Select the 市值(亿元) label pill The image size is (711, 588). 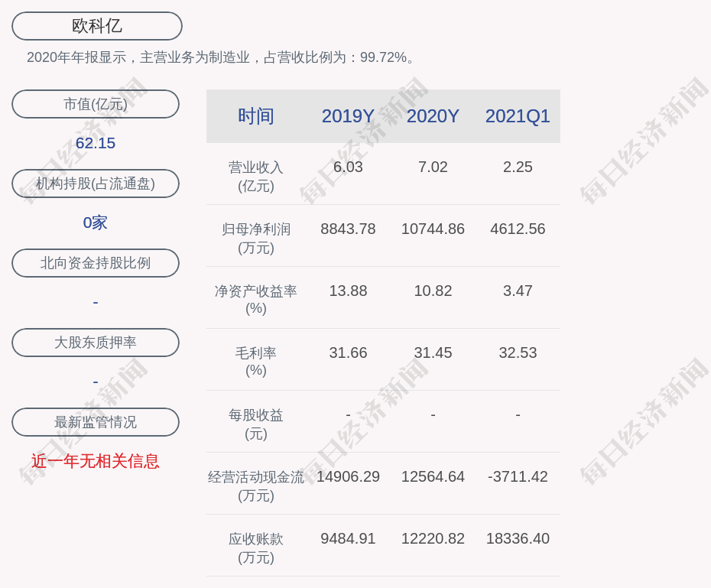point(96,104)
